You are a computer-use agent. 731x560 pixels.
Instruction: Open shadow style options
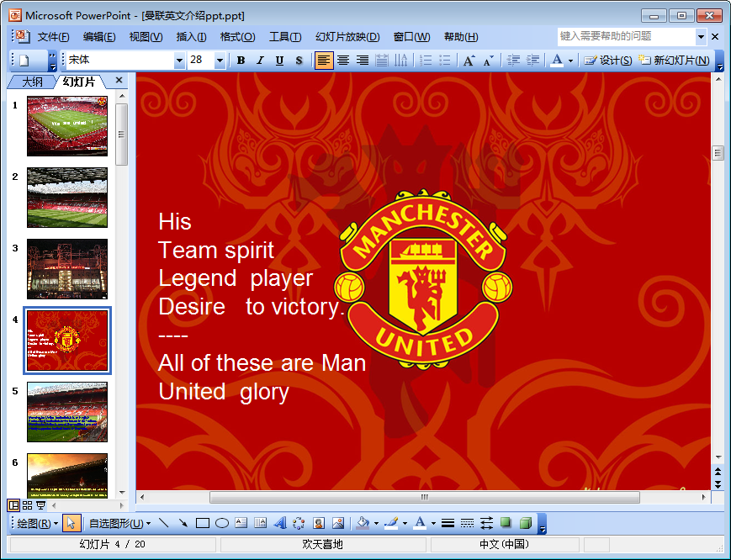pos(506,523)
